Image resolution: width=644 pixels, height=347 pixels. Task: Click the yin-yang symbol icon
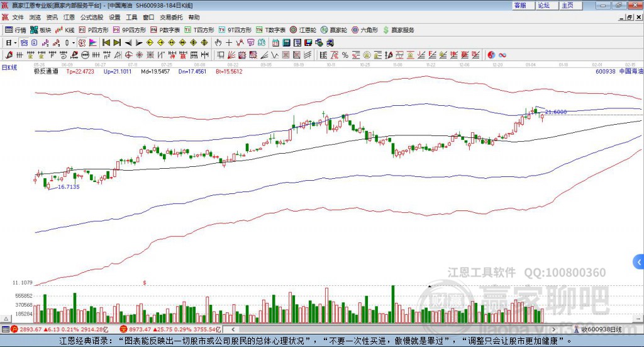click(x=491, y=55)
